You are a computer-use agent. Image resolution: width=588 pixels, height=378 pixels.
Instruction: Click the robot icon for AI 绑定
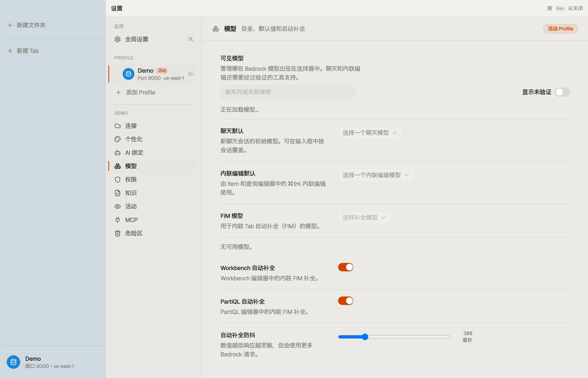point(118,153)
